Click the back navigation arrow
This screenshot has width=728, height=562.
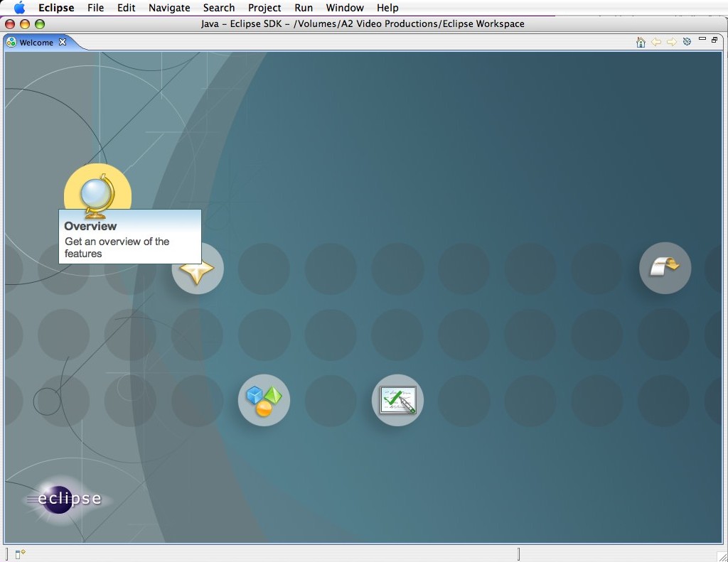coord(656,43)
